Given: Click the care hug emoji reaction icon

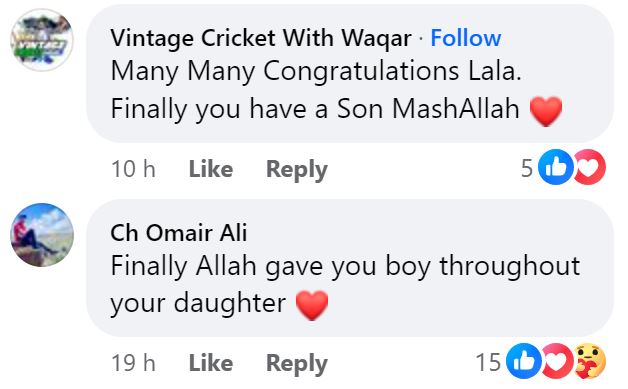Looking at the screenshot, I should click(590, 361).
